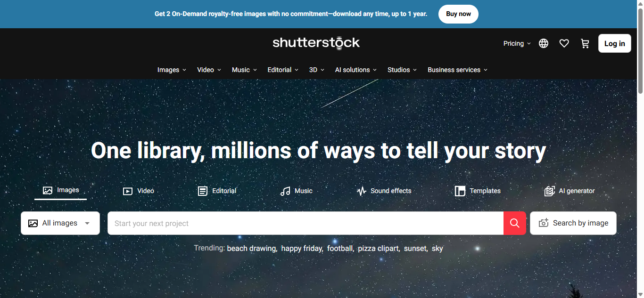View favorites via the heart icon
644x298 pixels.
564,43
